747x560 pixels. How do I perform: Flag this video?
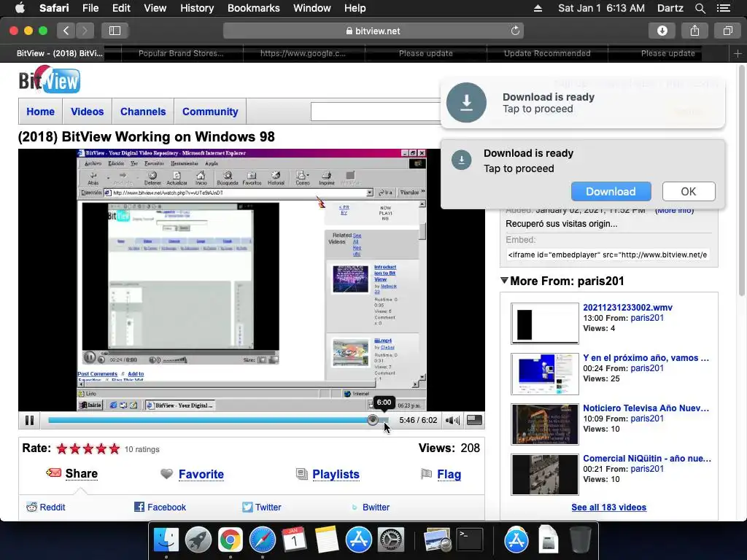[x=449, y=474]
